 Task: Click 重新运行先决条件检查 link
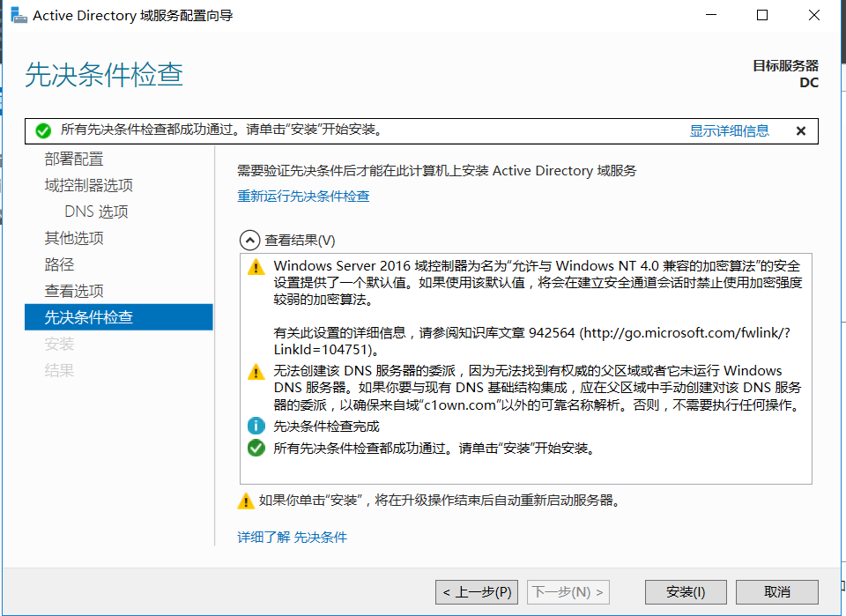tap(303, 196)
